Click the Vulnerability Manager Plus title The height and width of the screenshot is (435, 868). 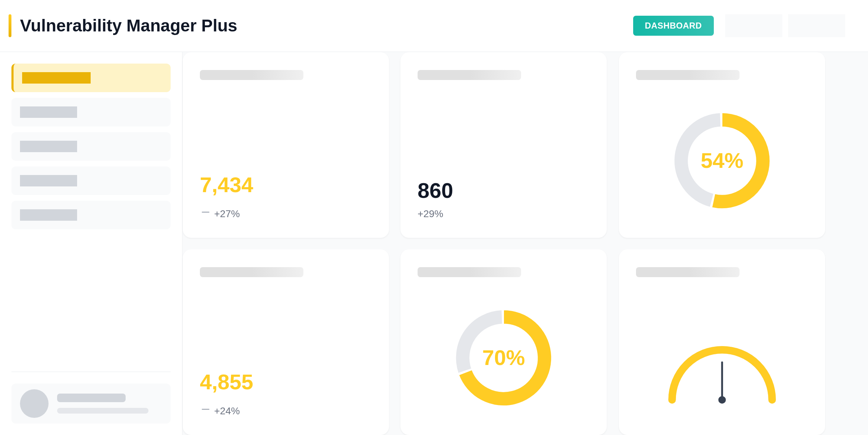[128, 26]
